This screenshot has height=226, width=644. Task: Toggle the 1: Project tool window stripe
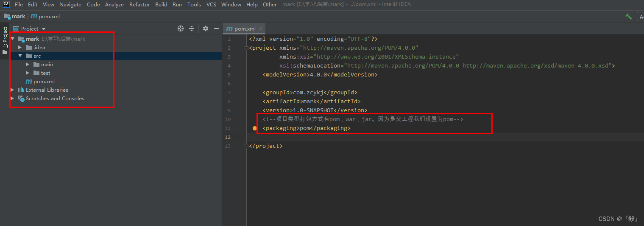tap(5, 37)
